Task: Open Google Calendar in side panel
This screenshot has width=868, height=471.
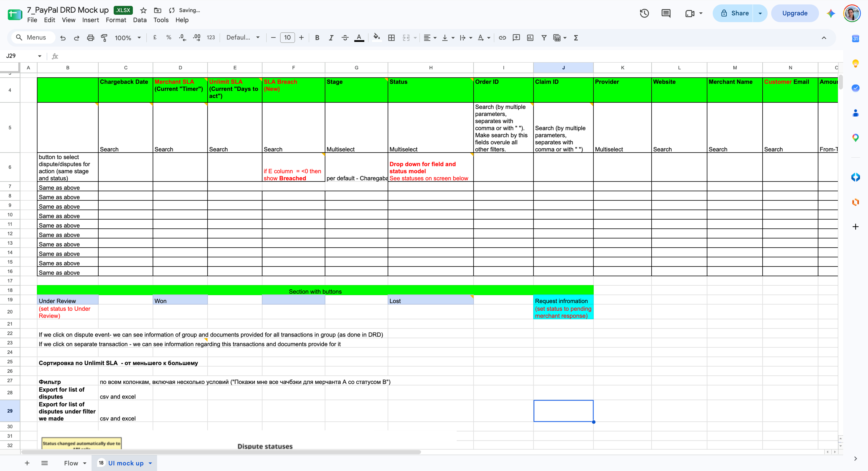Action: pyautogui.click(x=855, y=38)
